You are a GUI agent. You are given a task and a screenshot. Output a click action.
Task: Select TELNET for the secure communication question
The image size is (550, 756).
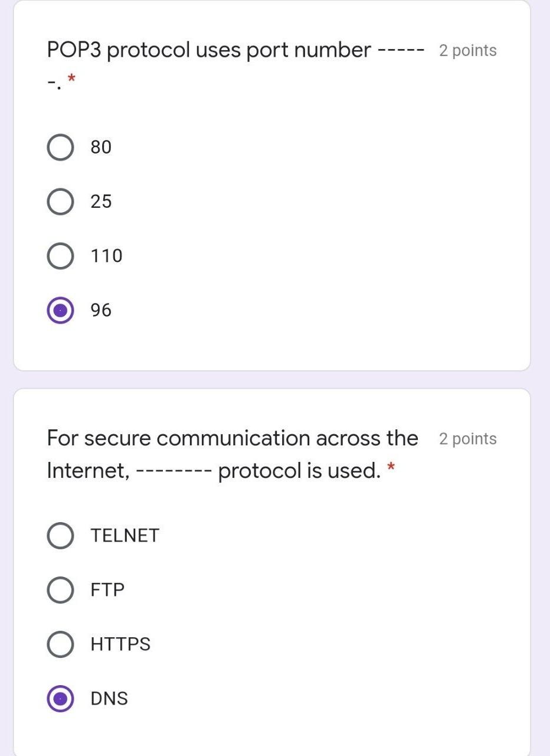pos(60,535)
